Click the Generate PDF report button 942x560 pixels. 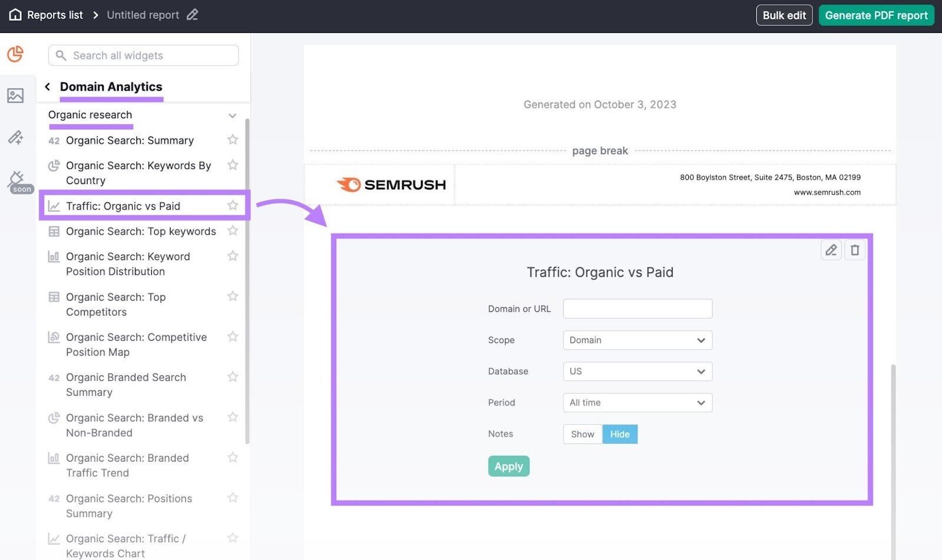(x=876, y=15)
